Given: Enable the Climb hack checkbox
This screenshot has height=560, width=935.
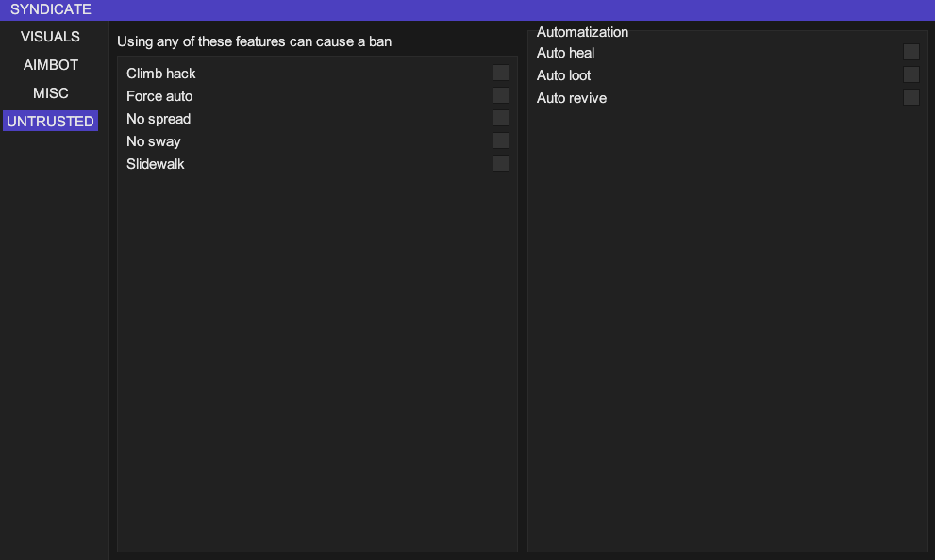Looking at the screenshot, I should [501, 73].
